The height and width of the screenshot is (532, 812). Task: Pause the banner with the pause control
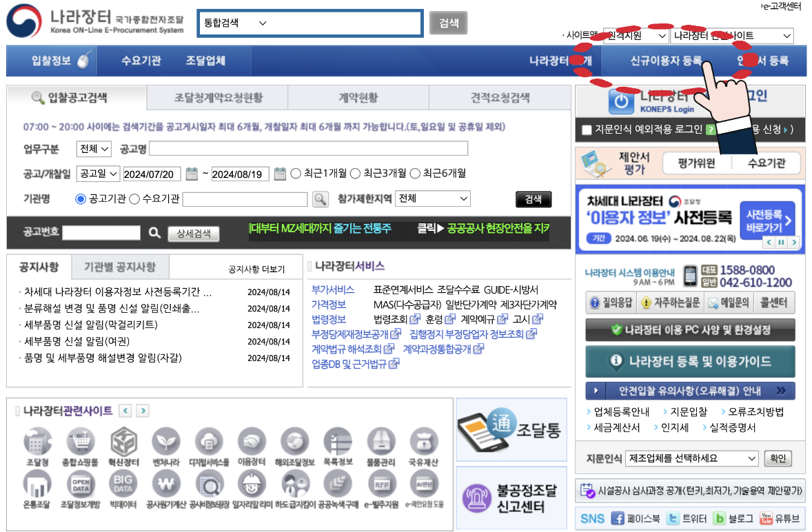tap(782, 242)
